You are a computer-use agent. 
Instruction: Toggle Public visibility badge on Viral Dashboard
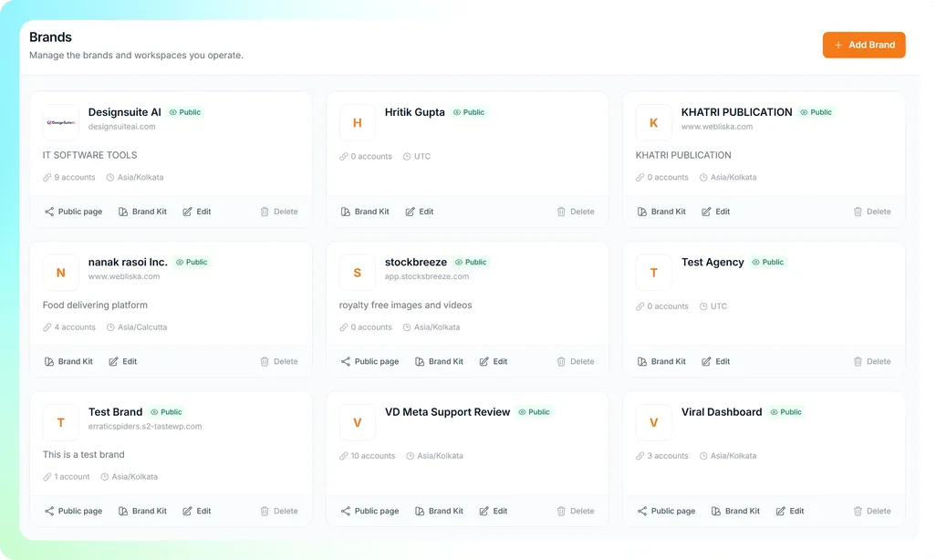(x=786, y=412)
